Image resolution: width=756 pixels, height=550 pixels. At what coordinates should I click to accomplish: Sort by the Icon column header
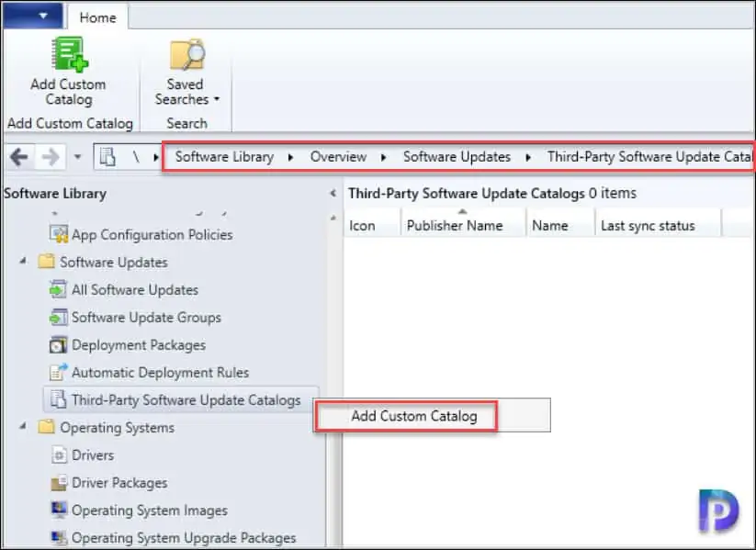(x=372, y=225)
